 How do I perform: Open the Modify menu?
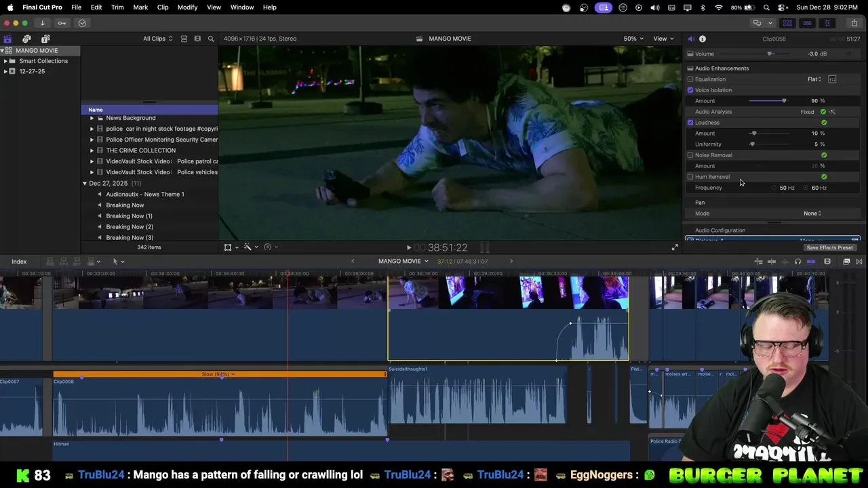187,7
